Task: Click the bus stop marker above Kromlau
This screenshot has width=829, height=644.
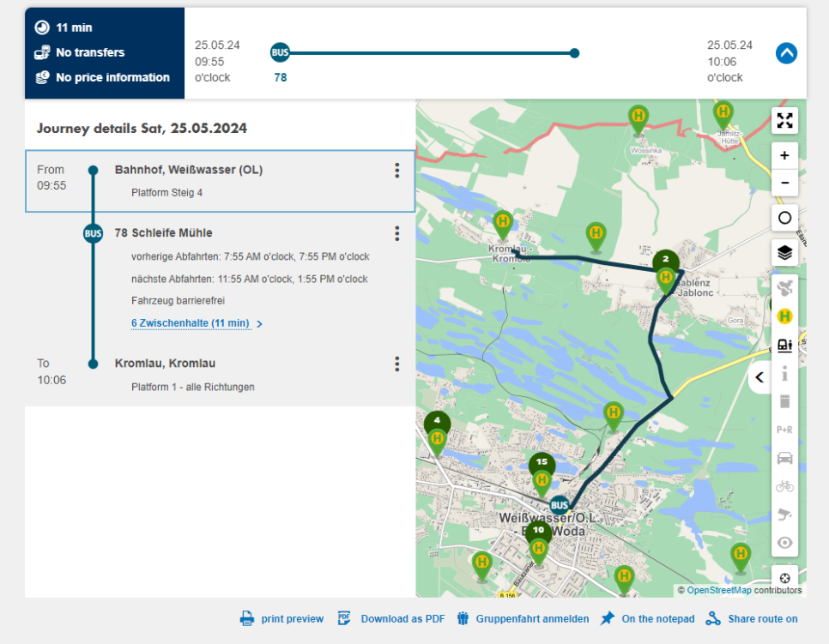Action: coord(503,225)
